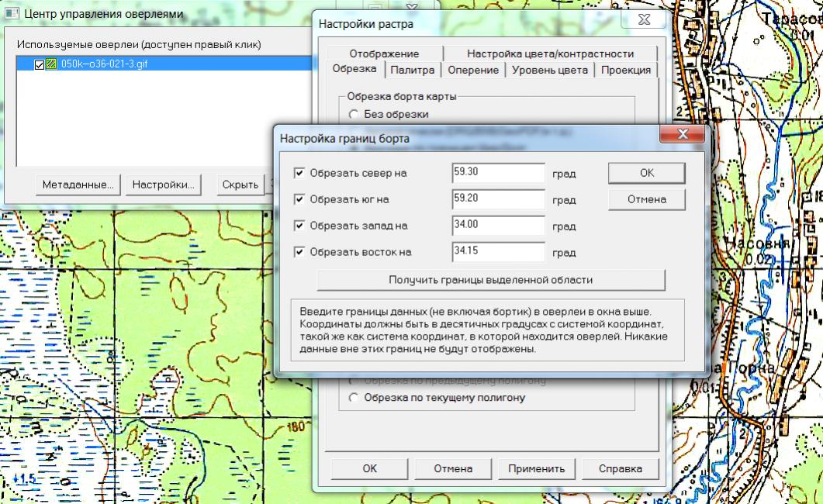Viewport: 823px width, 504px height.
Task: Go to the Проекция tab
Action: coord(625,70)
